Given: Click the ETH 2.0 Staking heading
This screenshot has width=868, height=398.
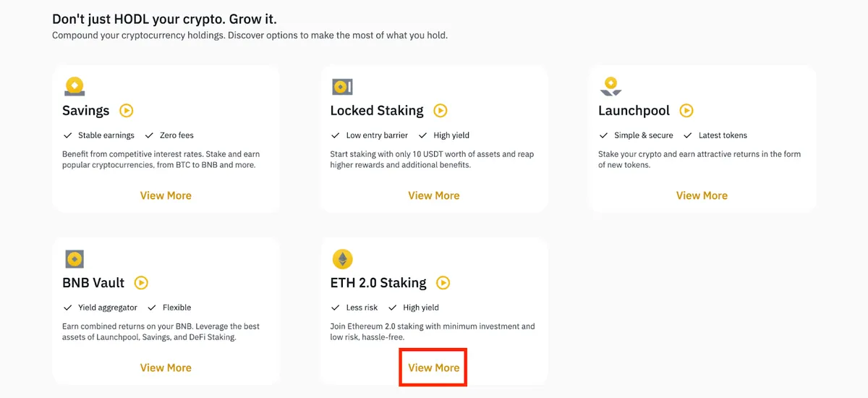Looking at the screenshot, I should tap(378, 283).
